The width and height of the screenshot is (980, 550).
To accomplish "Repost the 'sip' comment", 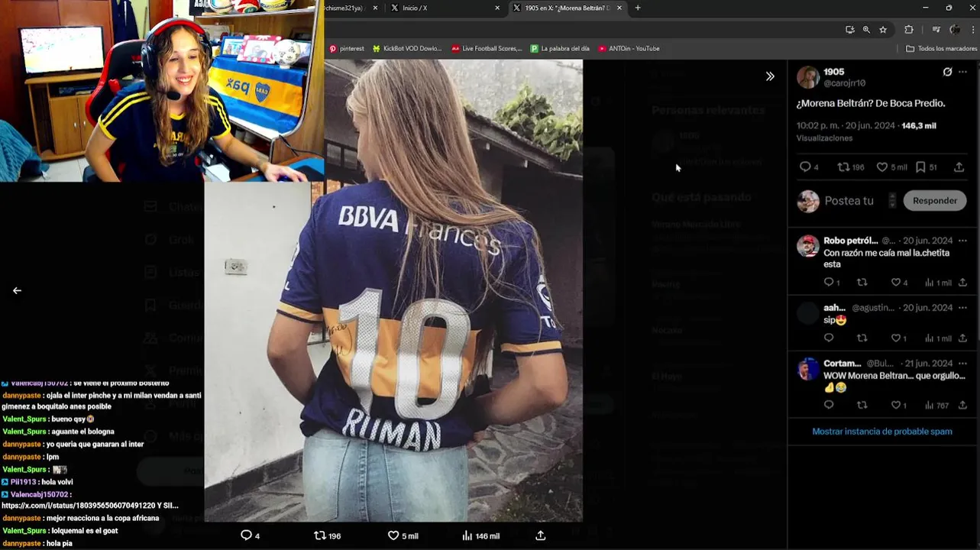I will 862,338.
